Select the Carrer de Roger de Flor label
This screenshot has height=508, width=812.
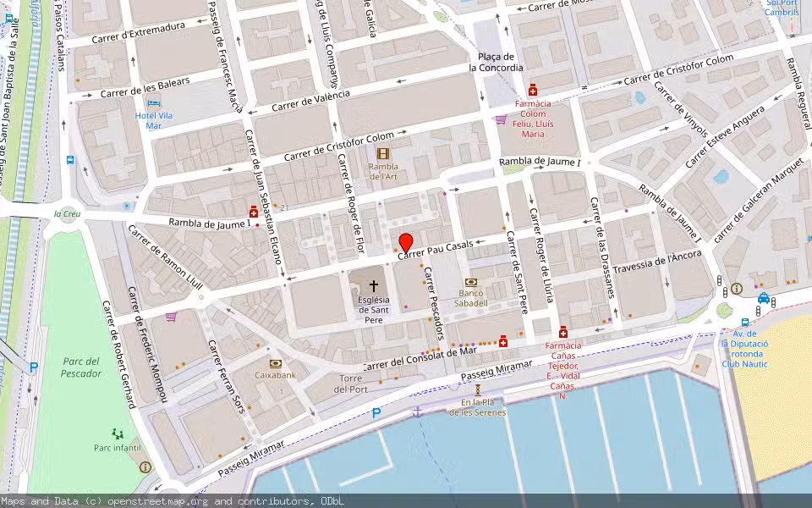(x=350, y=203)
